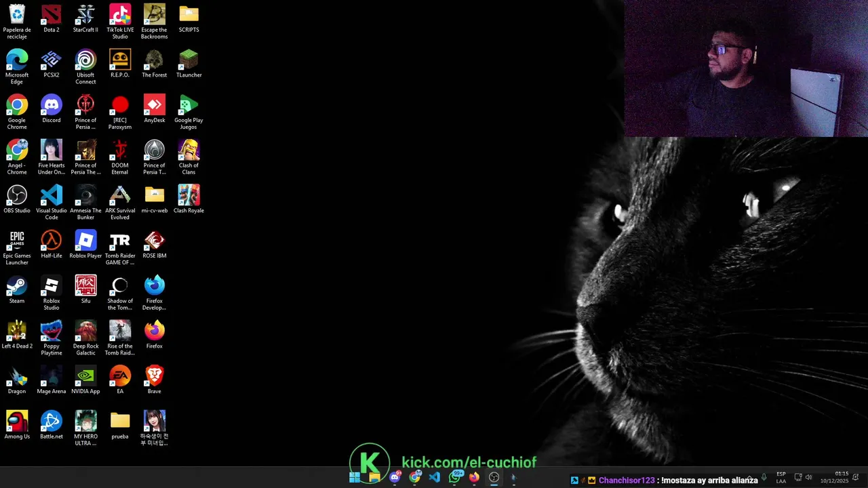The image size is (868, 488).
Task: Open Roblox Studio shortcut
Action: 51,293
